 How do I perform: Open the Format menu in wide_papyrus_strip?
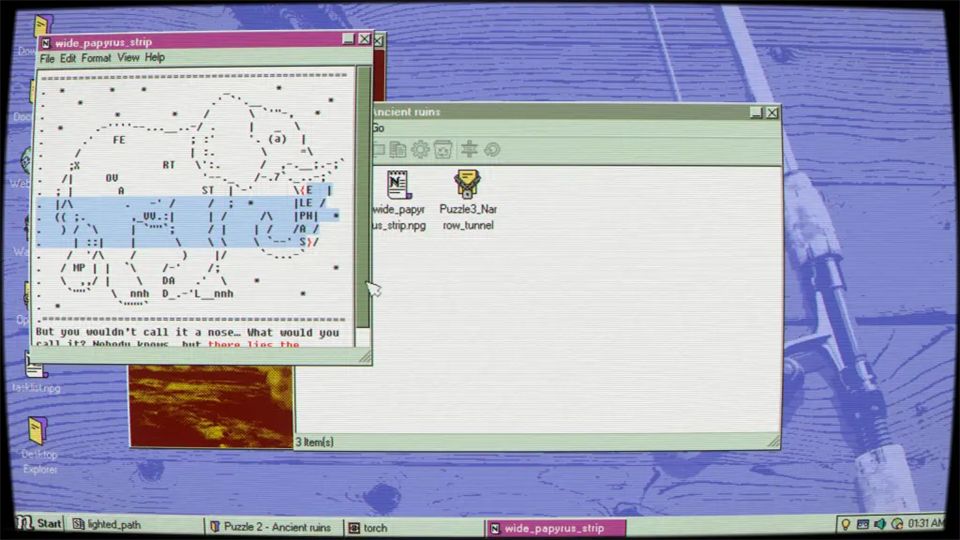pyautogui.click(x=96, y=58)
